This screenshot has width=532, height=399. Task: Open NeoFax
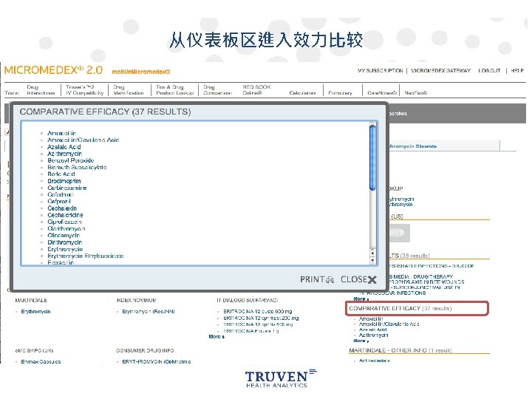point(415,93)
